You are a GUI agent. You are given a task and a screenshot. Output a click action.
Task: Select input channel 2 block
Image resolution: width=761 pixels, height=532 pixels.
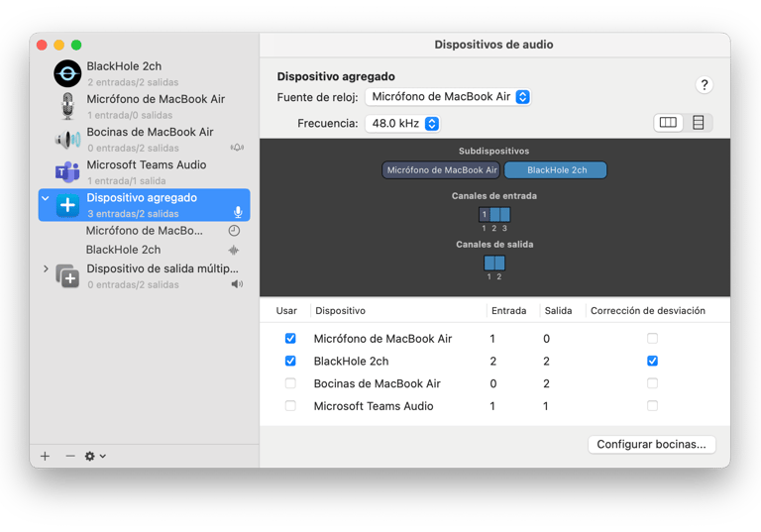click(x=494, y=215)
